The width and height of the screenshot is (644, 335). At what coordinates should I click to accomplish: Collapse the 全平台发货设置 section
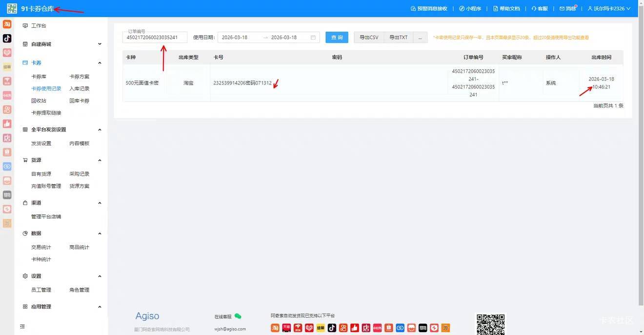click(x=100, y=130)
